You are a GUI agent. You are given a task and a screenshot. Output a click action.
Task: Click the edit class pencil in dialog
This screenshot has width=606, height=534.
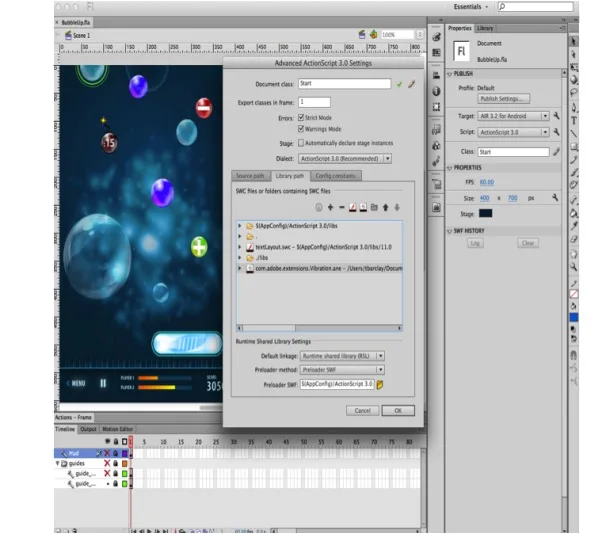pos(412,83)
